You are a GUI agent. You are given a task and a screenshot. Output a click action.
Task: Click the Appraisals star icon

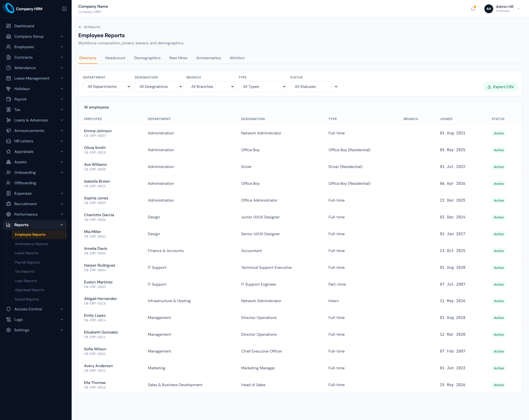point(9,151)
